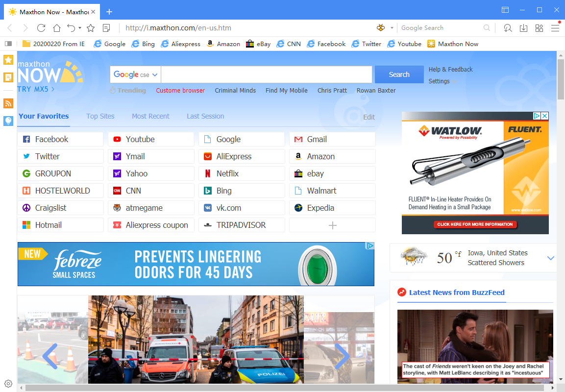Open the Google cse engine dropdown
This screenshot has width=565, height=392.
(x=135, y=74)
